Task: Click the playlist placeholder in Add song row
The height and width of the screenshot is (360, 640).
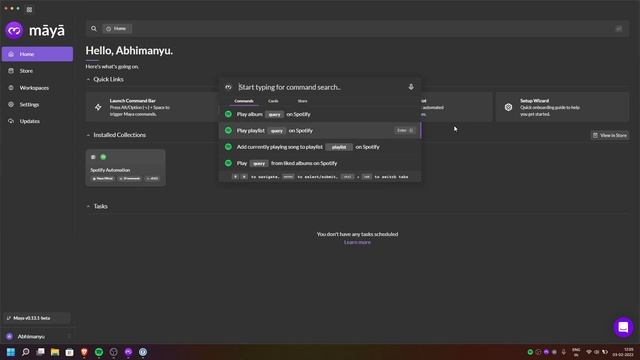Action: click(339, 147)
